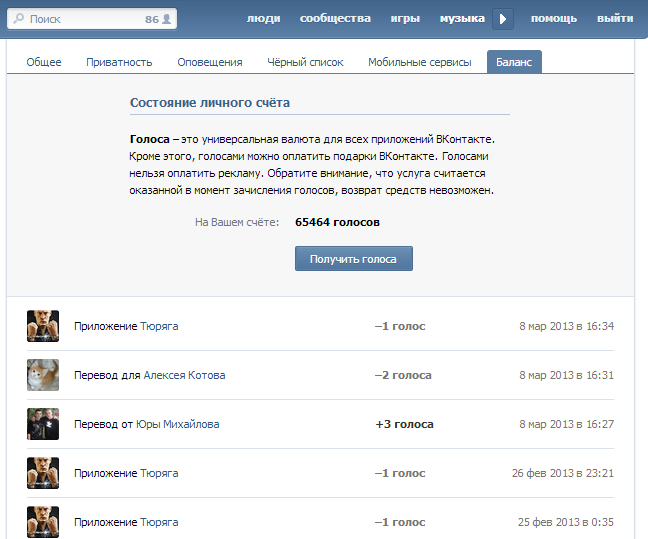Click выйти to log out
Screen dimensions: 648x539
(x=615, y=19)
